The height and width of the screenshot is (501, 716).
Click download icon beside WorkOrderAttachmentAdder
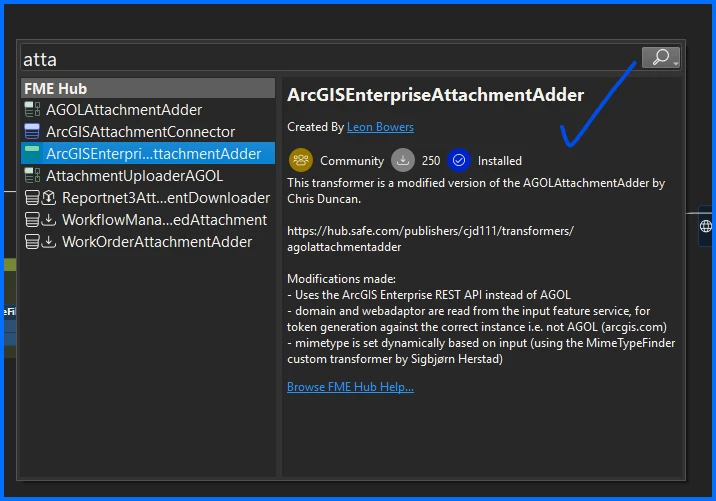point(48,242)
